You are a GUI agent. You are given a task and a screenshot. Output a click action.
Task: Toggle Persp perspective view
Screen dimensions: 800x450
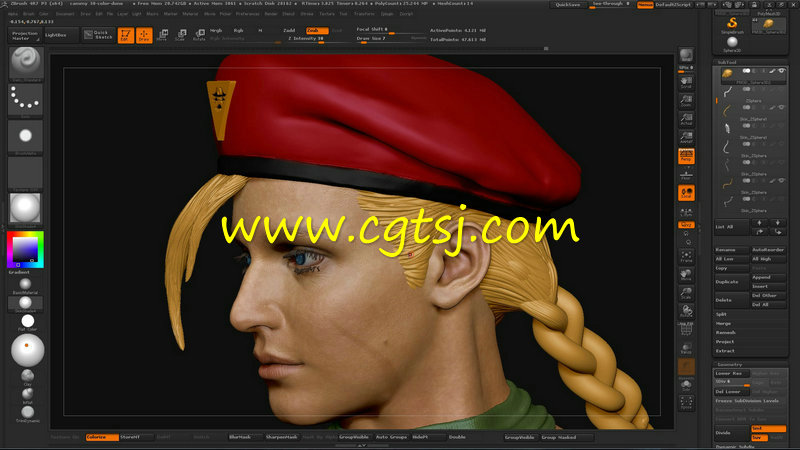coord(686,156)
